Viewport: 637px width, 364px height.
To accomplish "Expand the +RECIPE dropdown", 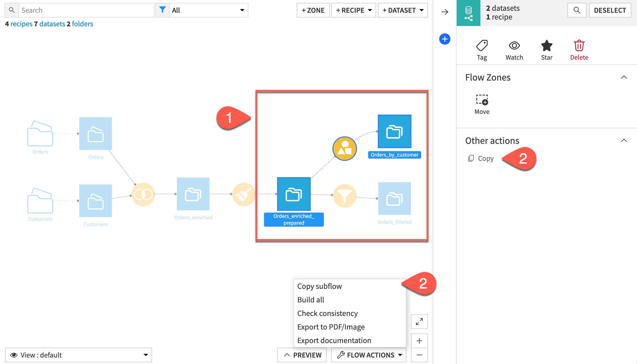I will 353,10.
